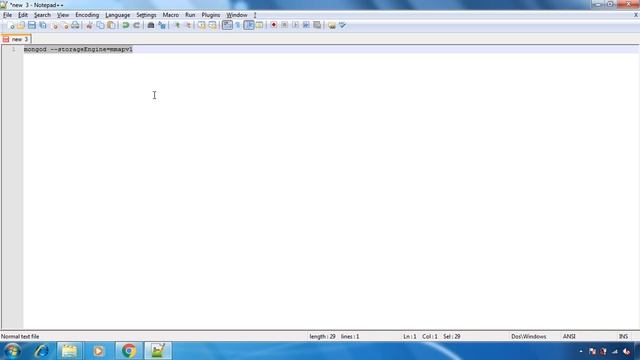Click the Paste toolbar icon
Screen dimensions: 640x360
(111, 25)
